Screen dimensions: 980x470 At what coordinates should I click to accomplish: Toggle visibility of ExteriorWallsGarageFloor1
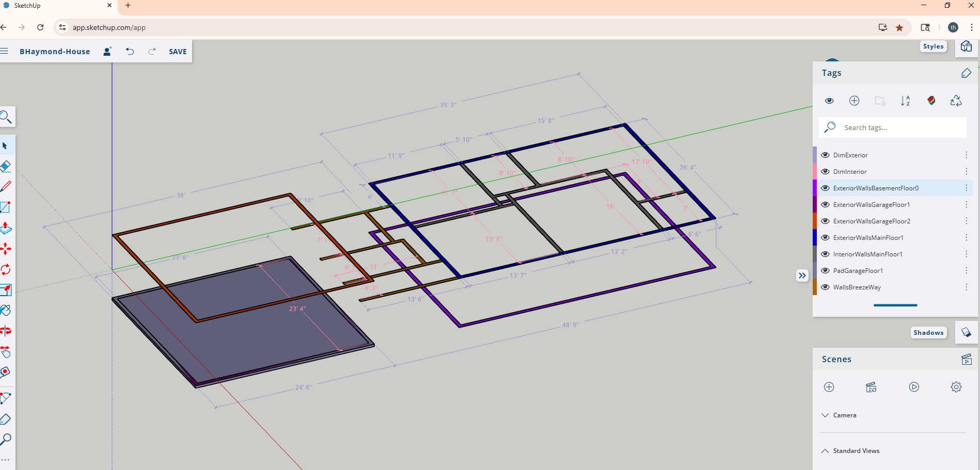825,204
